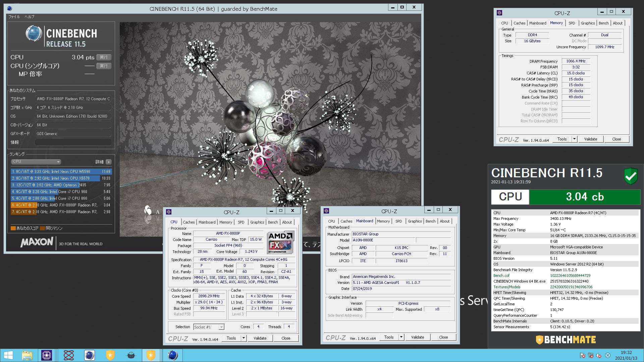Click the sidebar splitter handle in Cinebench

(117, 136)
